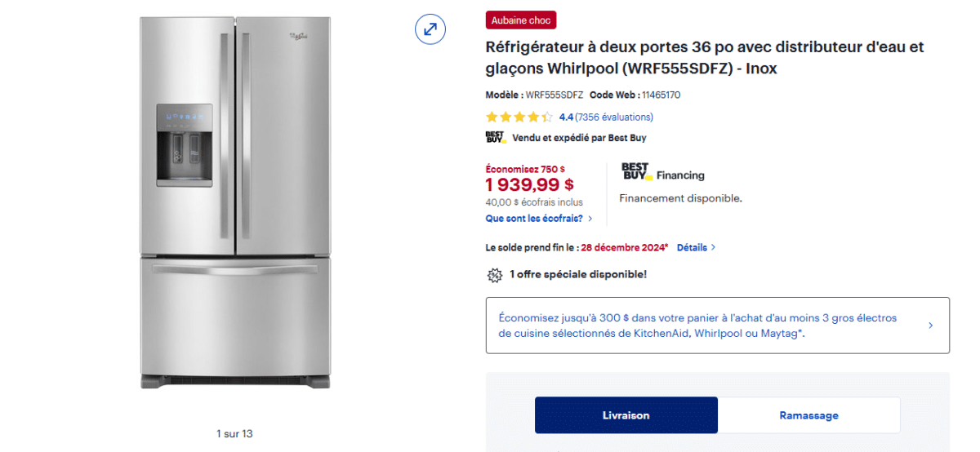
Task: Click the Whirlpool logo on the fridge
Action: point(300,38)
